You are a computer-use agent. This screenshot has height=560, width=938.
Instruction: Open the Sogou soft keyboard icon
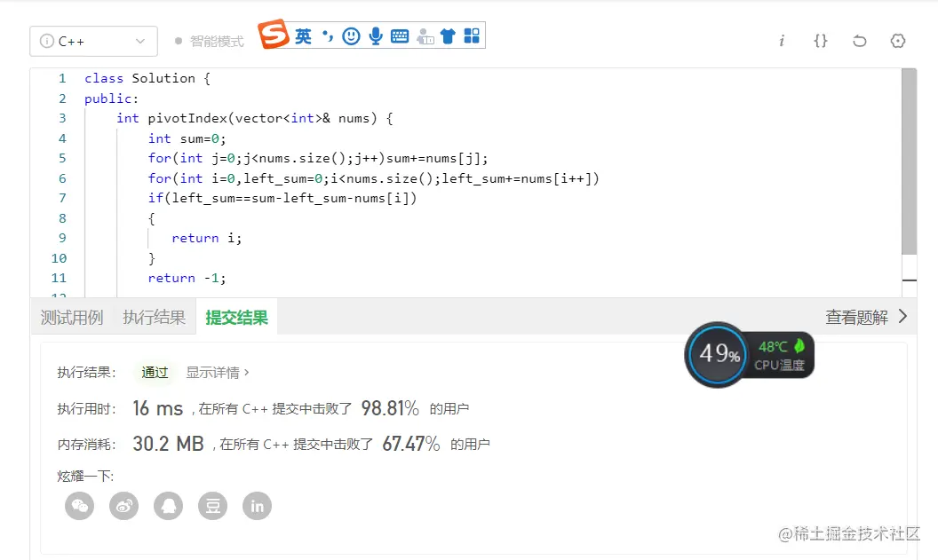tap(400, 36)
